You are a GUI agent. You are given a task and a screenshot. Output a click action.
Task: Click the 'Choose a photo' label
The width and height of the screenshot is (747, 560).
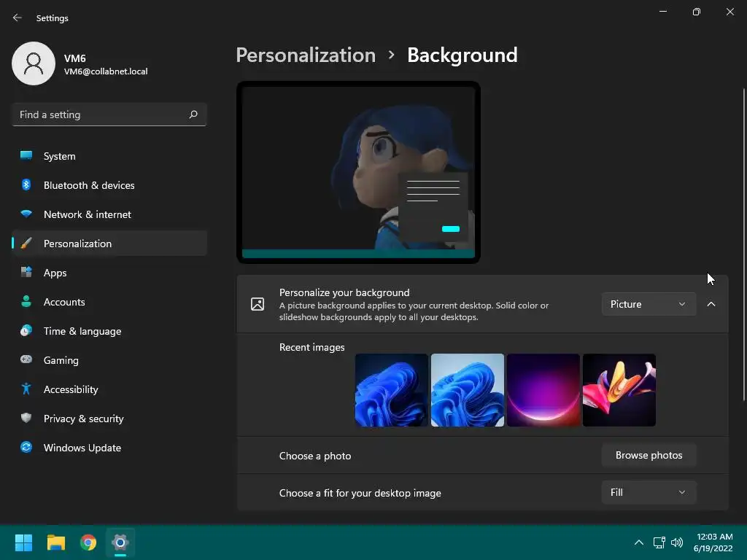coord(315,456)
